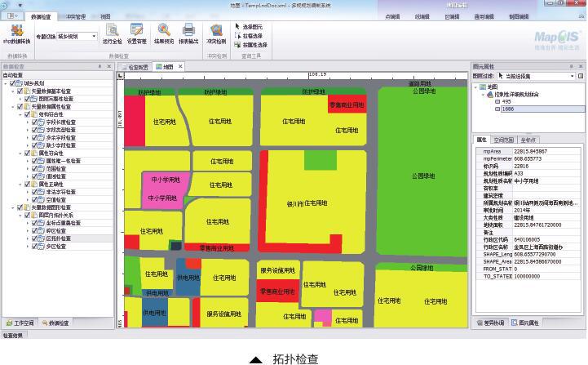Toggle the 空值检查 checkbox
Viewport: 588px width, 365px height.
[x=34, y=200]
